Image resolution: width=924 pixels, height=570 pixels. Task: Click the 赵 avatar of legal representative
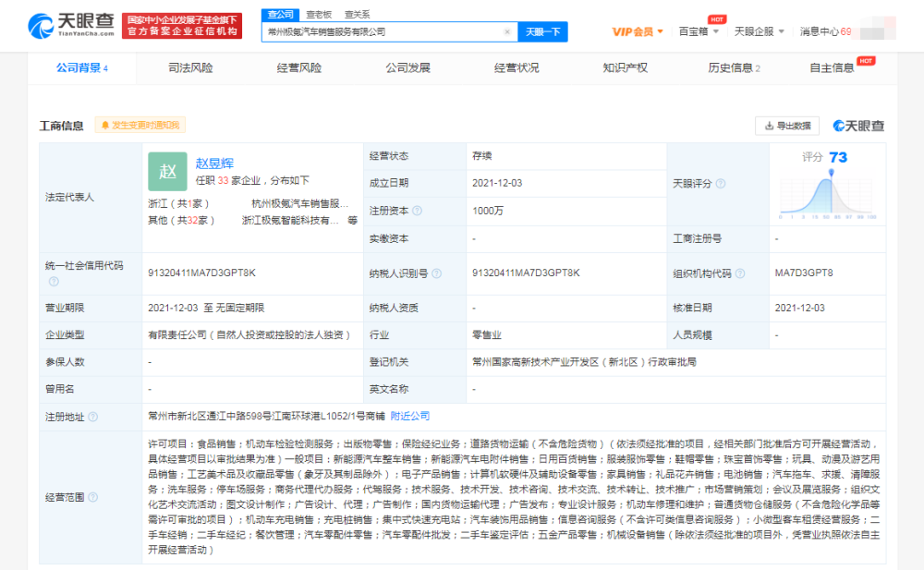(167, 171)
